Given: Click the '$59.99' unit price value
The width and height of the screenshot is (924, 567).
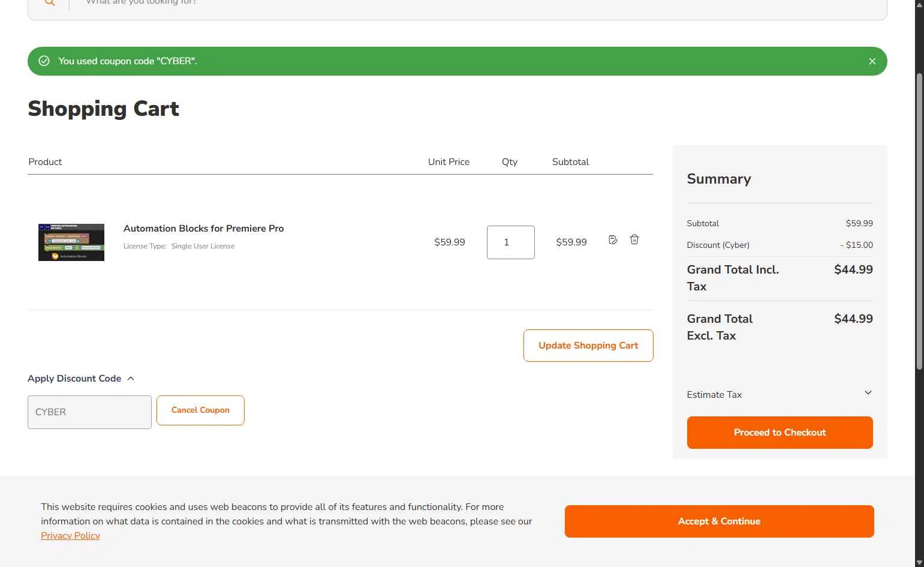Looking at the screenshot, I should [x=450, y=242].
